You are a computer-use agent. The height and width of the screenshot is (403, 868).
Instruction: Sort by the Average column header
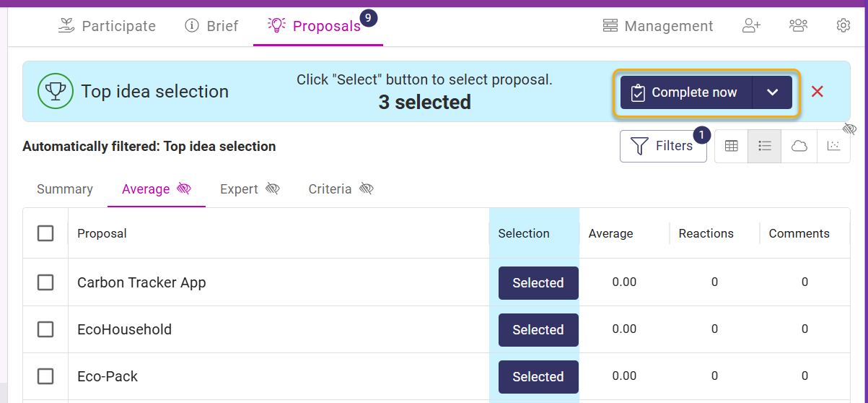(610, 233)
